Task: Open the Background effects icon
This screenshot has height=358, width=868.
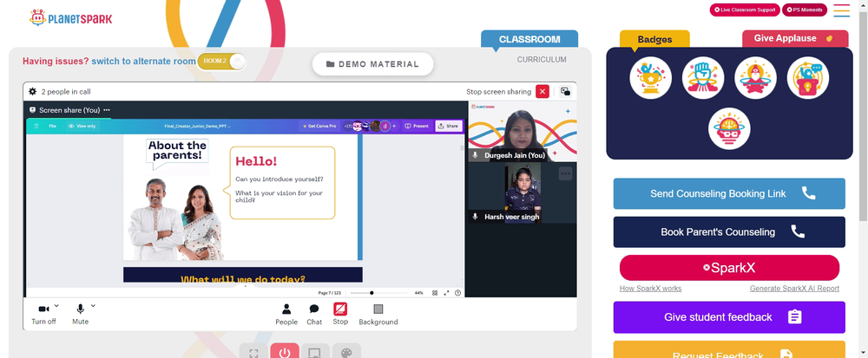Action: (378, 309)
